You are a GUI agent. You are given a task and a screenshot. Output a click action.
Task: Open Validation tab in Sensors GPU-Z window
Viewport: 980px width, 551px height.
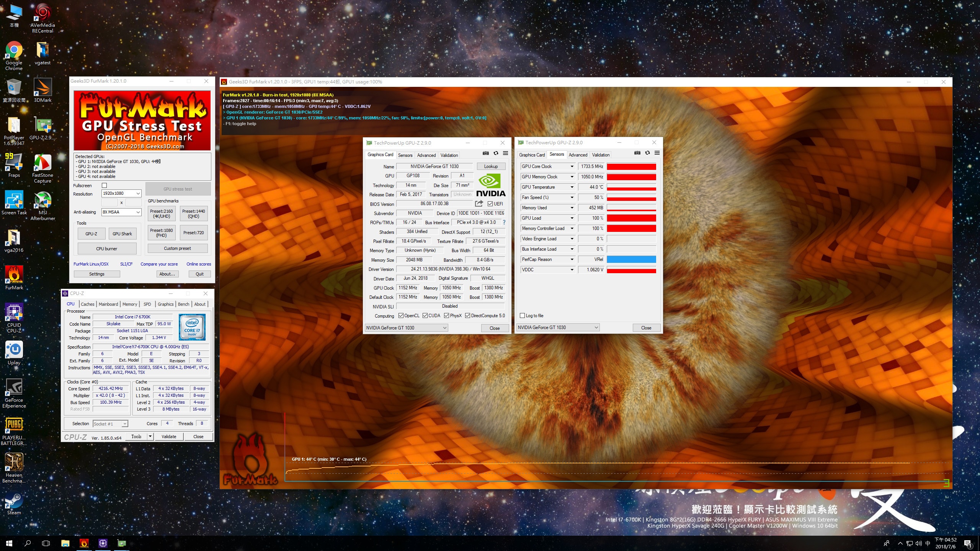pyautogui.click(x=601, y=155)
